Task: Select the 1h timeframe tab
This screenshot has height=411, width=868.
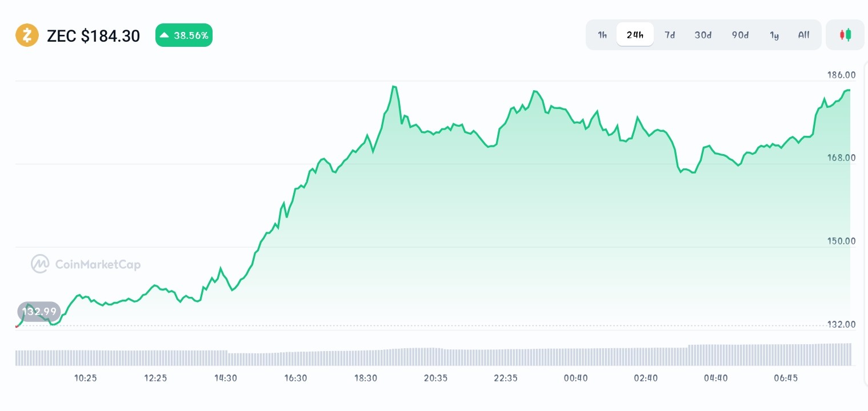Action: coord(602,35)
